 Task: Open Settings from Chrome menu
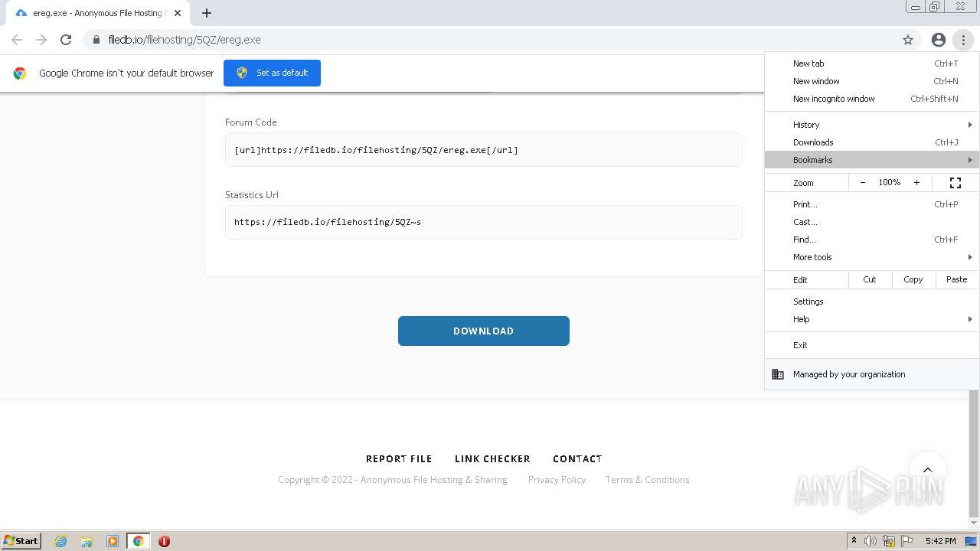(x=872, y=302)
